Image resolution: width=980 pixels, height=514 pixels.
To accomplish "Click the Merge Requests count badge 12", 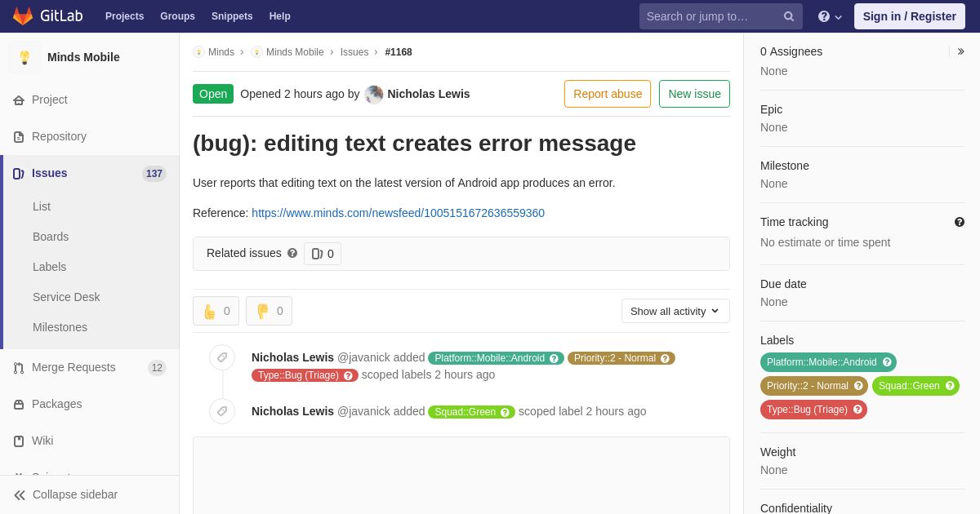I will [157, 368].
